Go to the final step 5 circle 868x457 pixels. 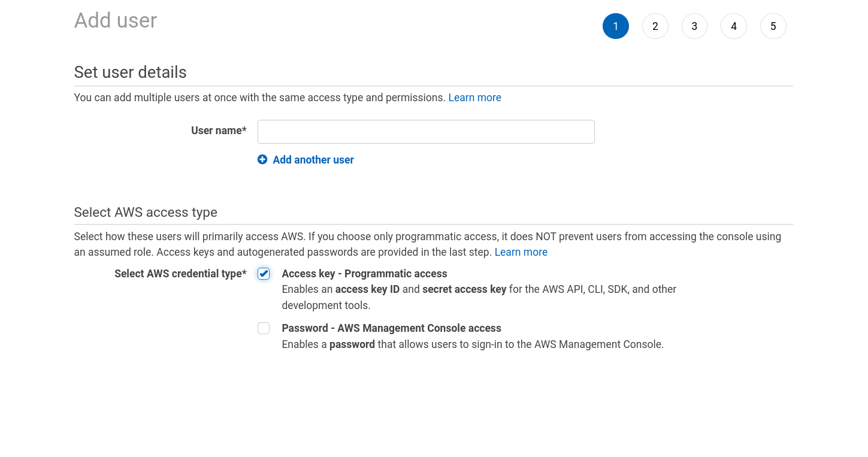773,26
